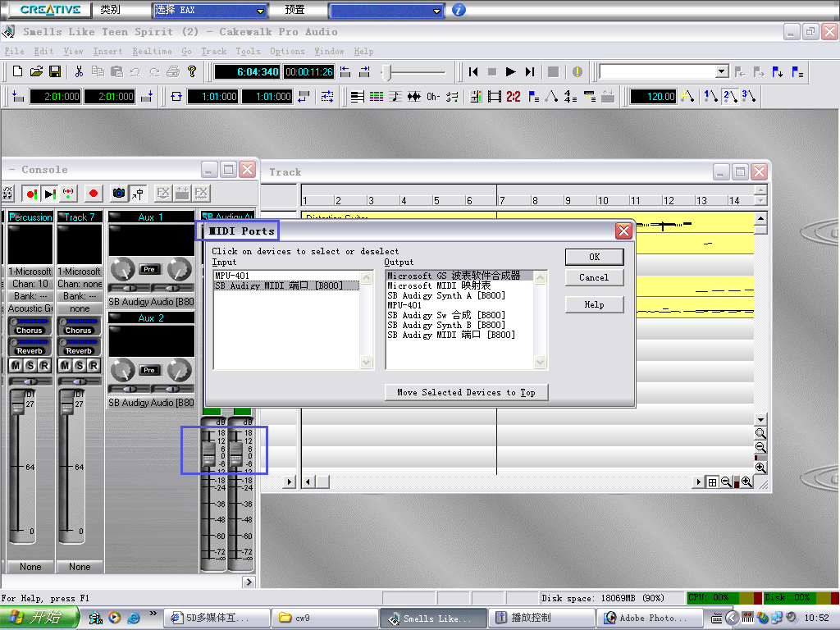Click the Go to end transport button
The image size is (840, 630).
tap(530, 72)
